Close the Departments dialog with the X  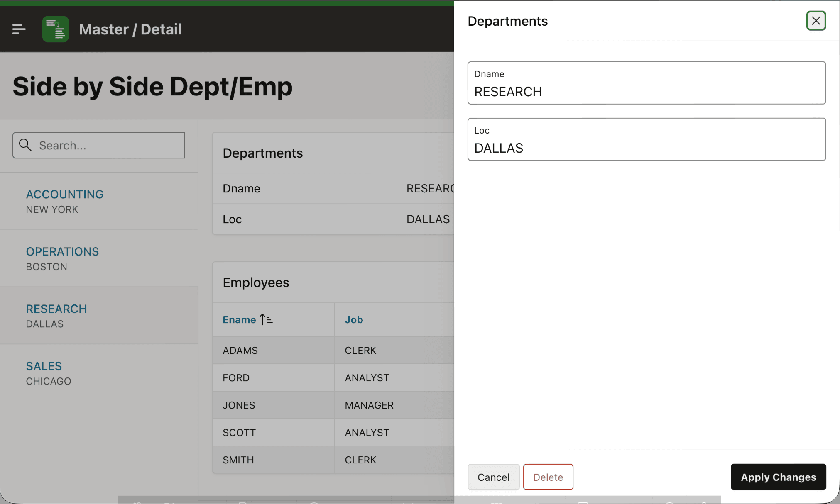click(x=816, y=21)
